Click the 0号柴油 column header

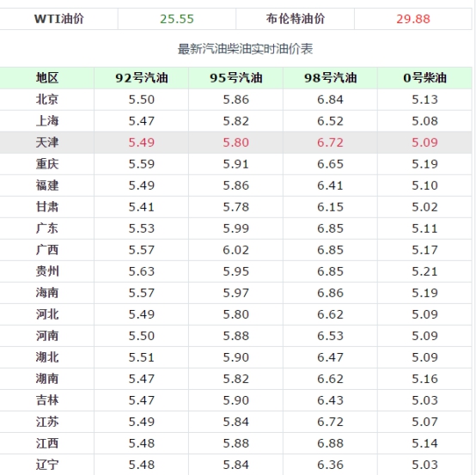(424, 78)
